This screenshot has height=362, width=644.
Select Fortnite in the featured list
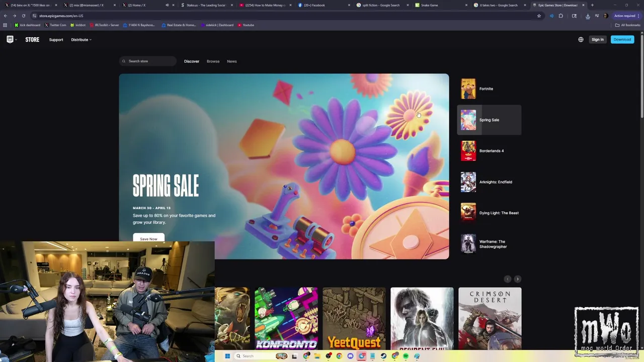pos(489,88)
